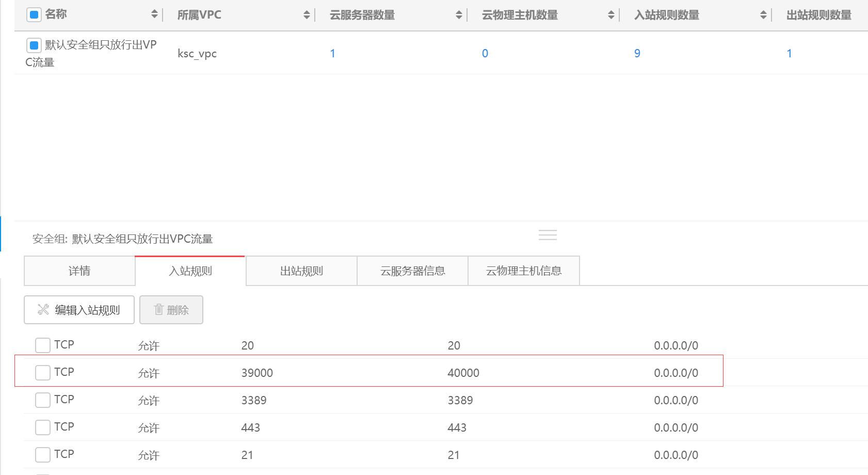The height and width of the screenshot is (475, 868).
Task: Click 允许 in the port 443 row
Action: pos(149,427)
